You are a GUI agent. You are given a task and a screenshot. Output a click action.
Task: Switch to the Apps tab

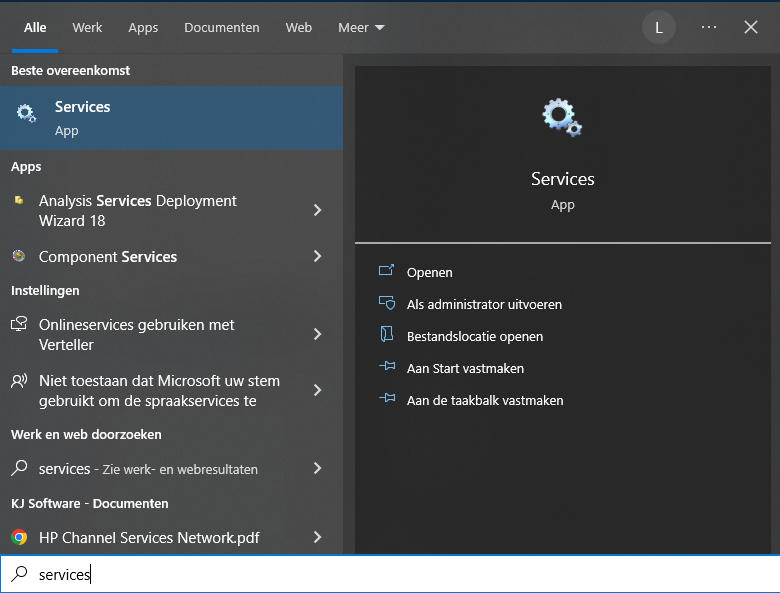tap(143, 28)
